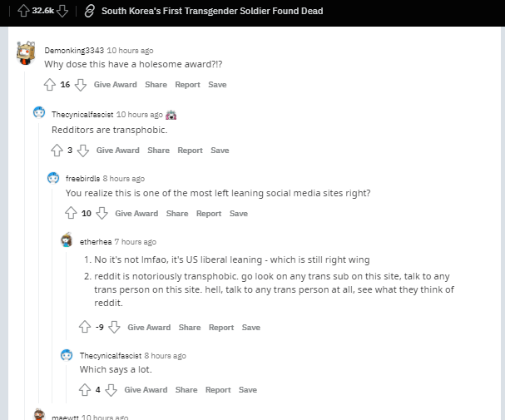Open Demonking3343's user profile
Screen dimensions: 505x420
pyautogui.click(x=73, y=50)
